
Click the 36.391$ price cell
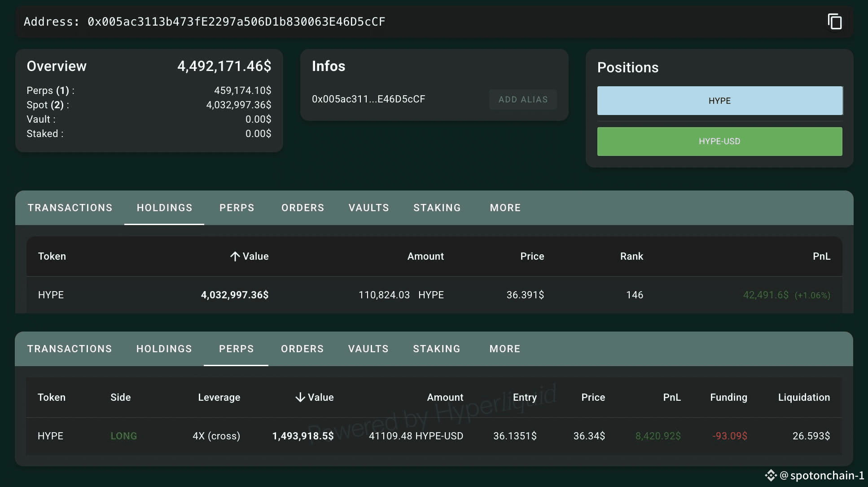[525, 295]
